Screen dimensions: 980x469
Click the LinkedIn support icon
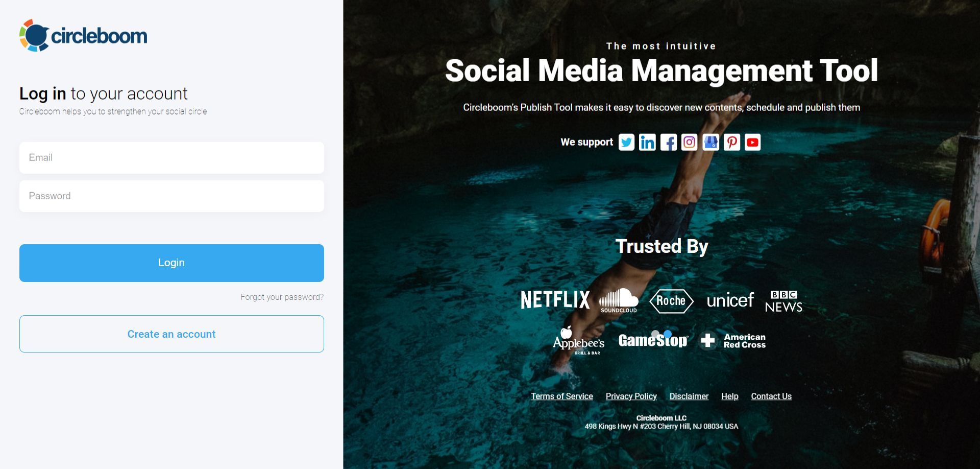click(647, 142)
